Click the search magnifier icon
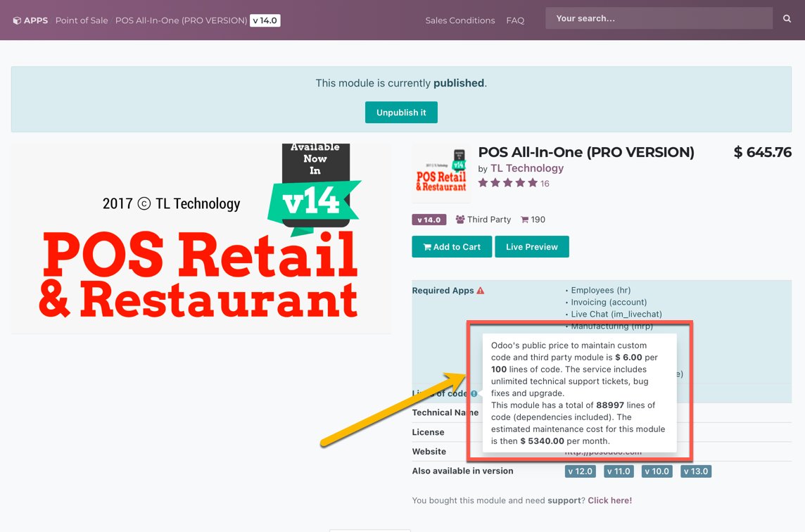Screen dimensions: 805x532 coord(787,18)
